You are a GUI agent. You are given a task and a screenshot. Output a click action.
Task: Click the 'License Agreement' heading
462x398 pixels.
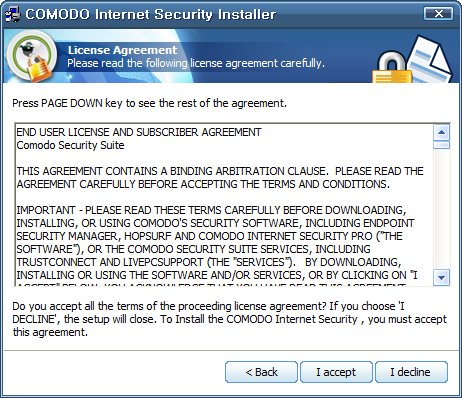coord(122,50)
